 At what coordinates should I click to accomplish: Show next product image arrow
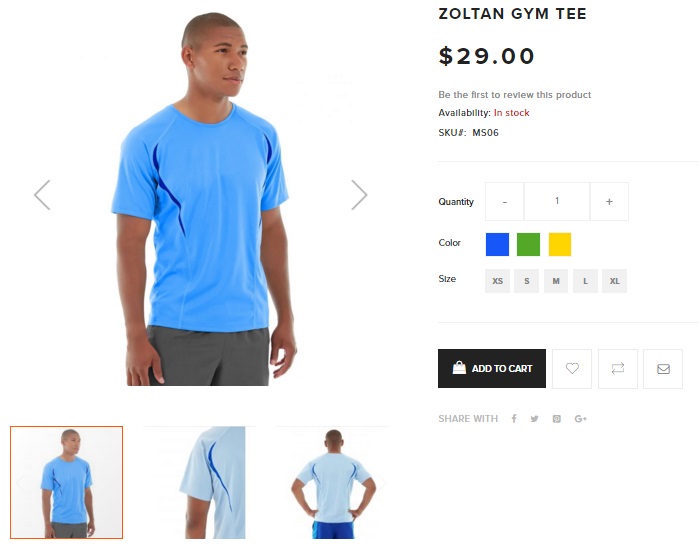(x=359, y=195)
